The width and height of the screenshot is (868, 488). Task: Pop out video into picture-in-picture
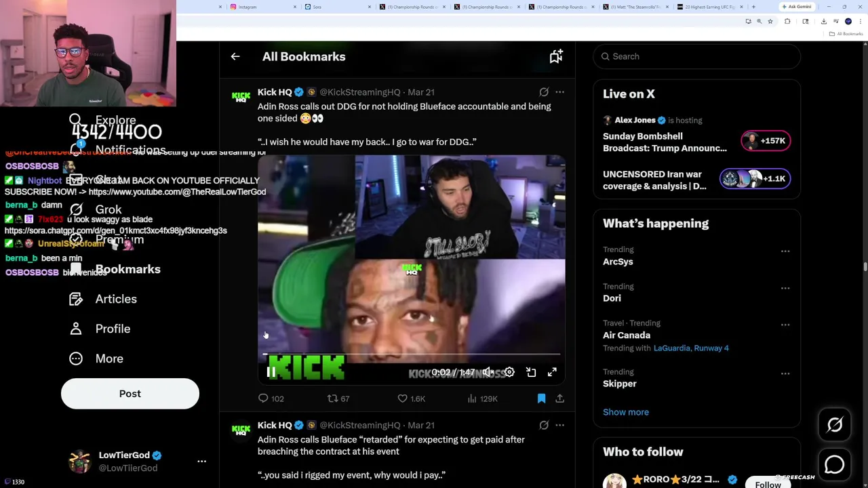[531, 372]
